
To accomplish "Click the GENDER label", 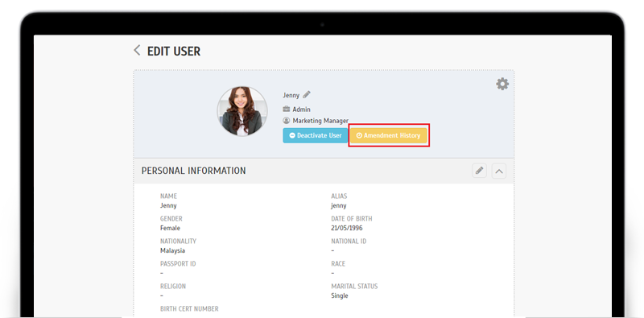I will point(171,218).
